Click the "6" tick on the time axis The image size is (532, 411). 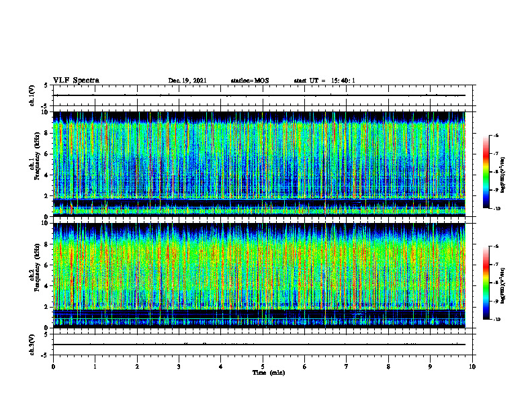pyautogui.click(x=305, y=367)
